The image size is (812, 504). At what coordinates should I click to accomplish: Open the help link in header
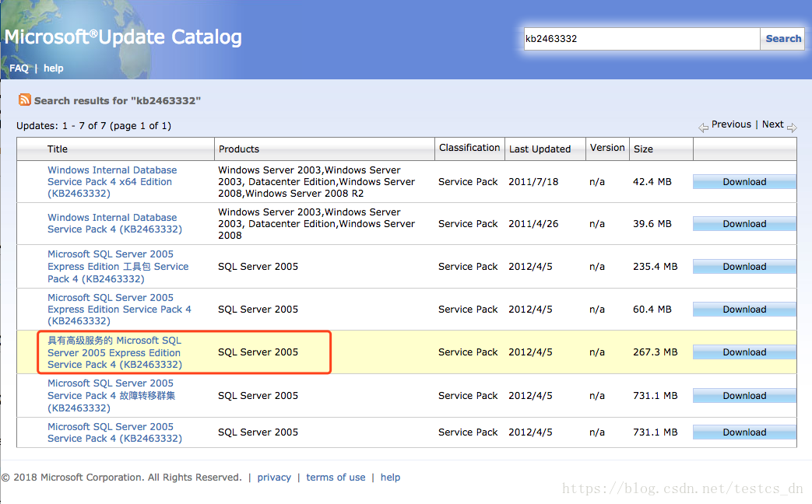(x=54, y=68)
